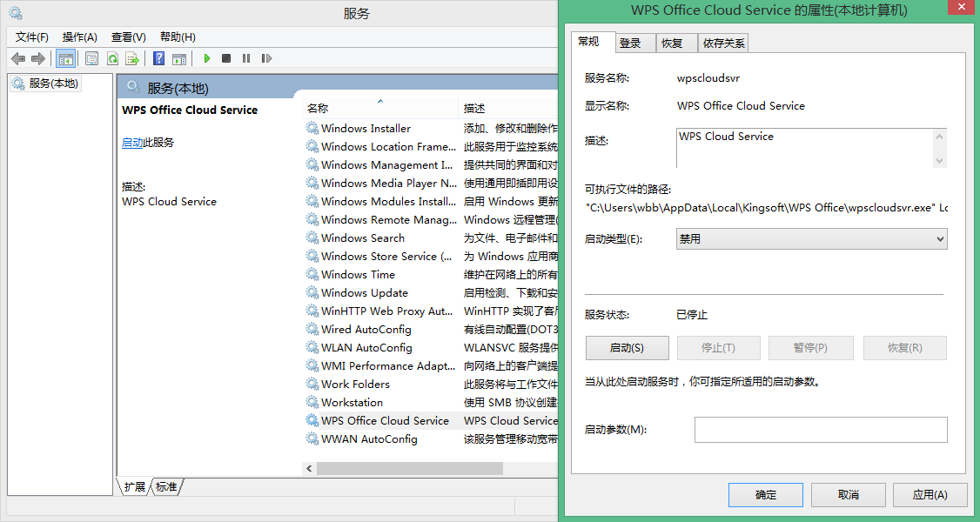Screen dimensions: 980x522
Task: Stop service using black square icon
Action: 226,58
